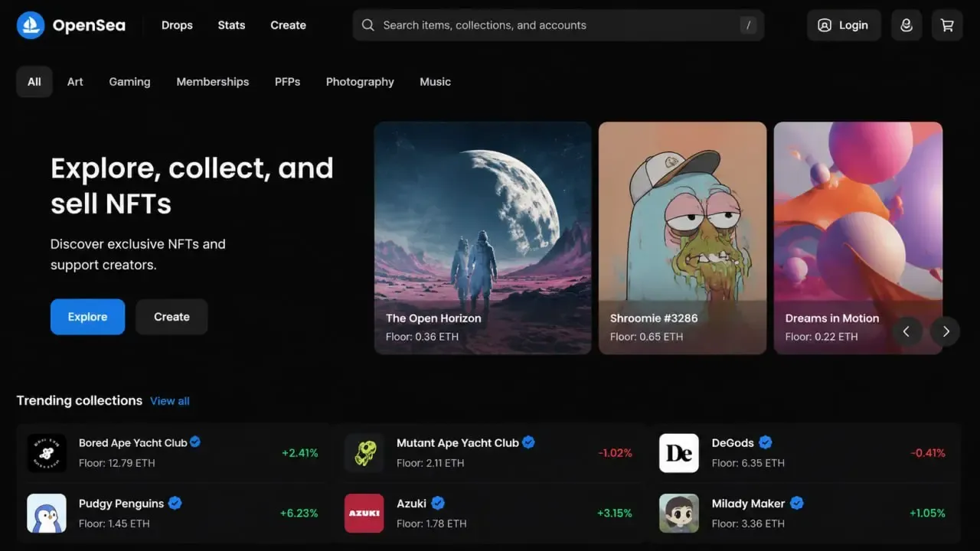This screenshot has height=551, width=980.
Task: Click the OpenSea sailboat logo
Action: [x=31, y=25]
